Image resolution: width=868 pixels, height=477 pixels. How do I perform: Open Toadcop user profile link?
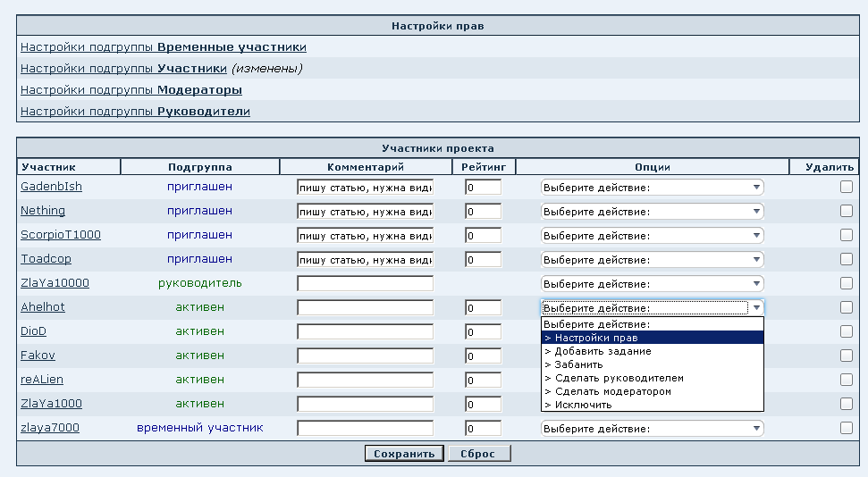click(46, 259)
